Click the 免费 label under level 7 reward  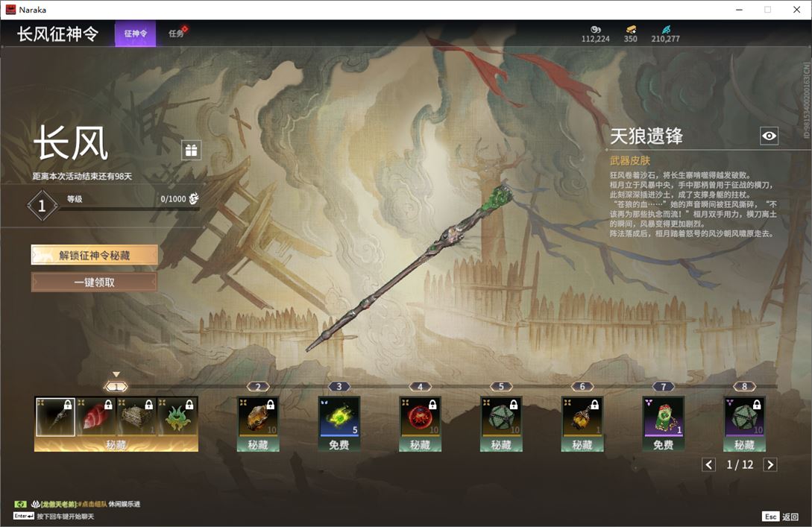[664, 445]
